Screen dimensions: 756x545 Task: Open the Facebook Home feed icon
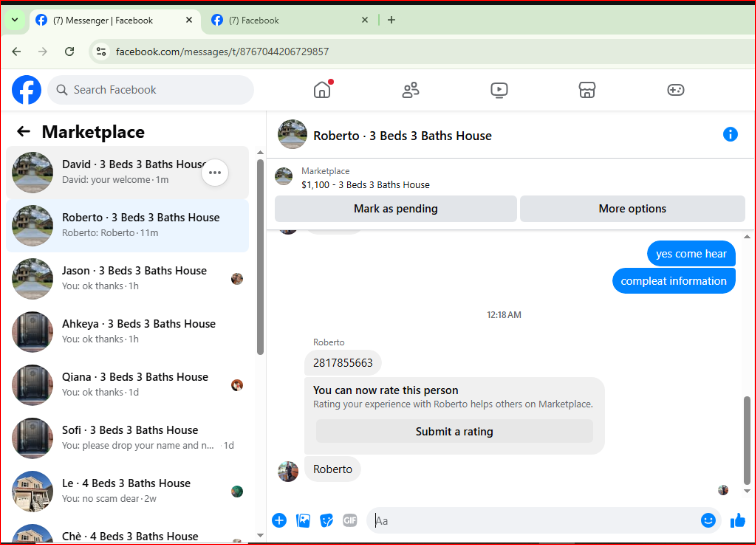pyautogui.click(x=322, y=90)
